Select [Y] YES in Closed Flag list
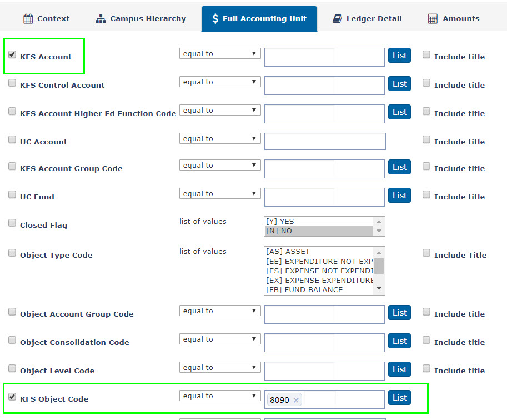Viewport: 507px width, 420px height. [319, 222]
